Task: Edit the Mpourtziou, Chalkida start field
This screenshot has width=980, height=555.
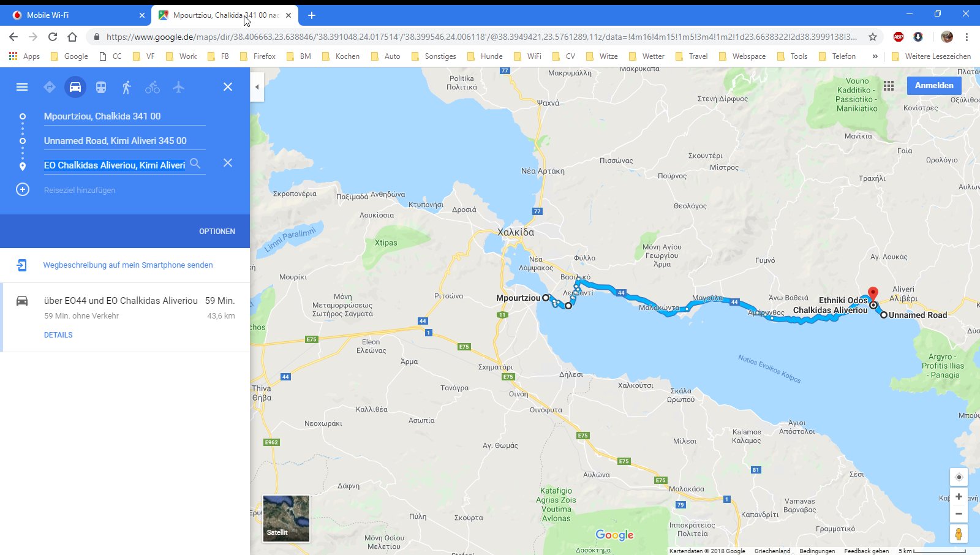Action: pyautogui.click(x=124, y=116)
